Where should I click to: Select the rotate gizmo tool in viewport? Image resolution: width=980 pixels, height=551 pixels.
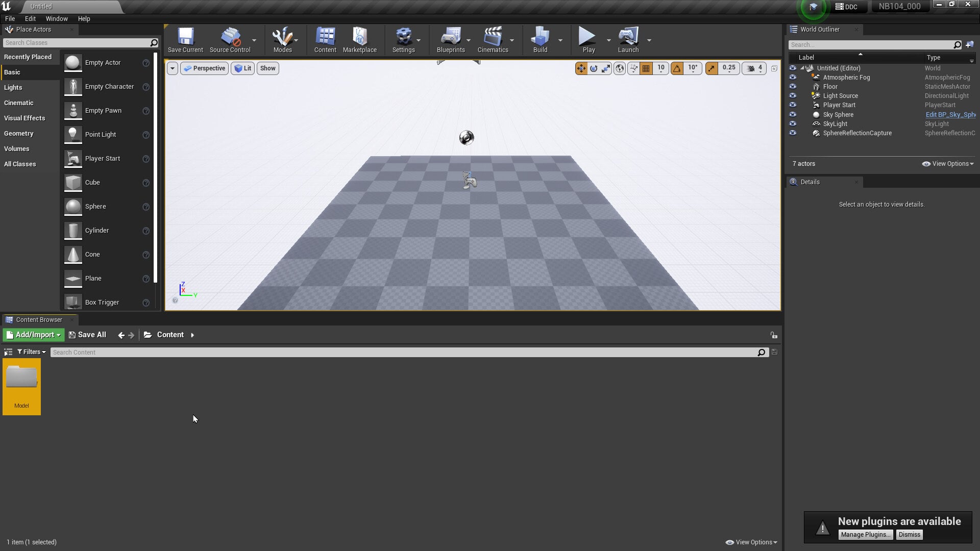coord(593,68)
